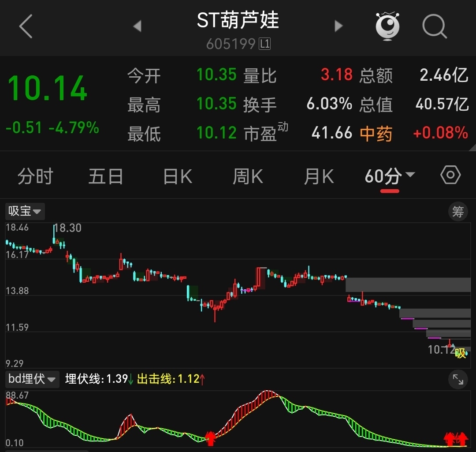The width and height of the screenshot is (476, 452).
Task: Tap the 市盈 value 41.66
Action: pyautogui.click(x=332, y=133)
